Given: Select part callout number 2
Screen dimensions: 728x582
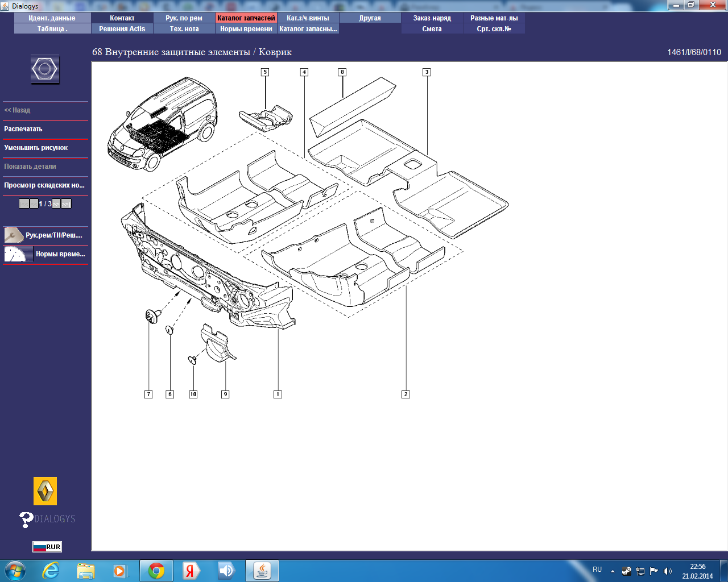Looking at the screenshot, I should [406, 394].
